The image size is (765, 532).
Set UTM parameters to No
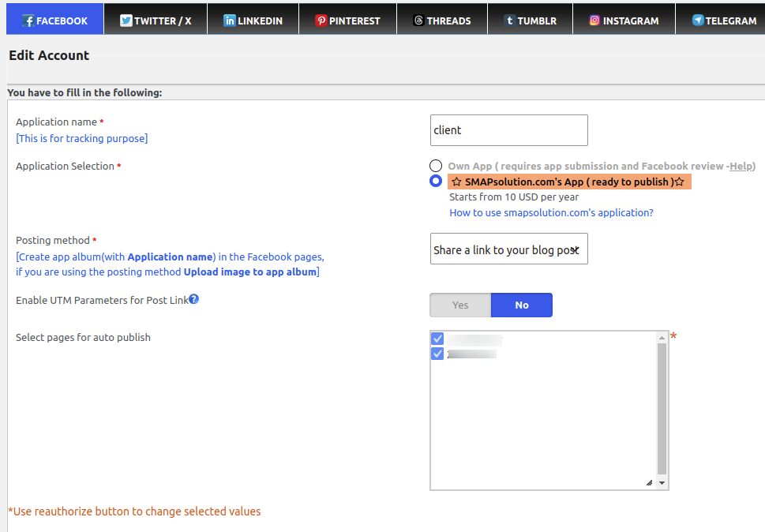click(522, 305)
